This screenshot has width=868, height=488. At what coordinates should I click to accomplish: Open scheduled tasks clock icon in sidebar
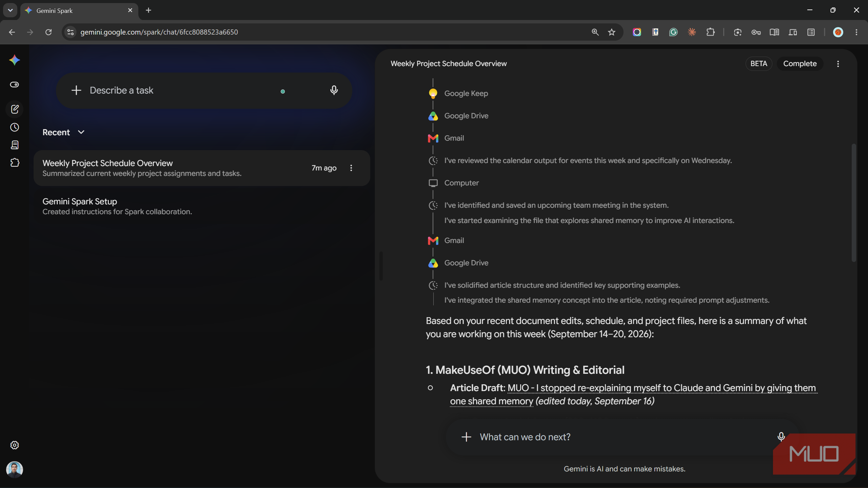[15, 127]
